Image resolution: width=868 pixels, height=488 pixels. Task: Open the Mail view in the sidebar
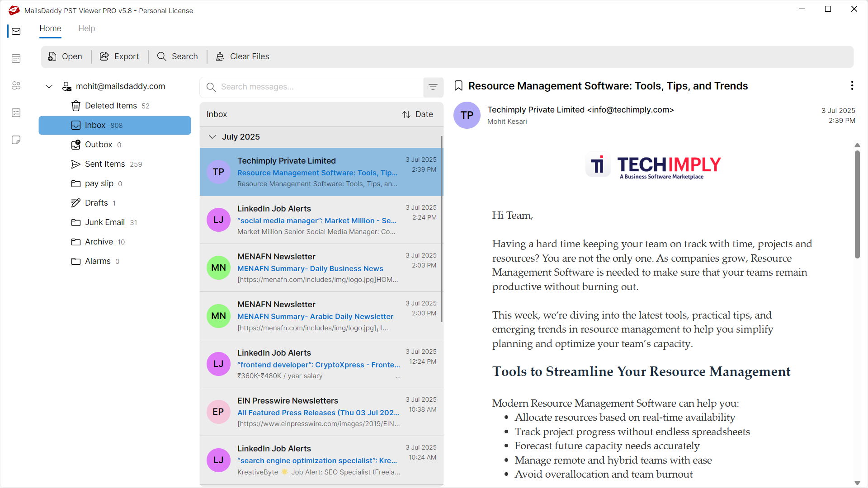[x=16, y=31]
